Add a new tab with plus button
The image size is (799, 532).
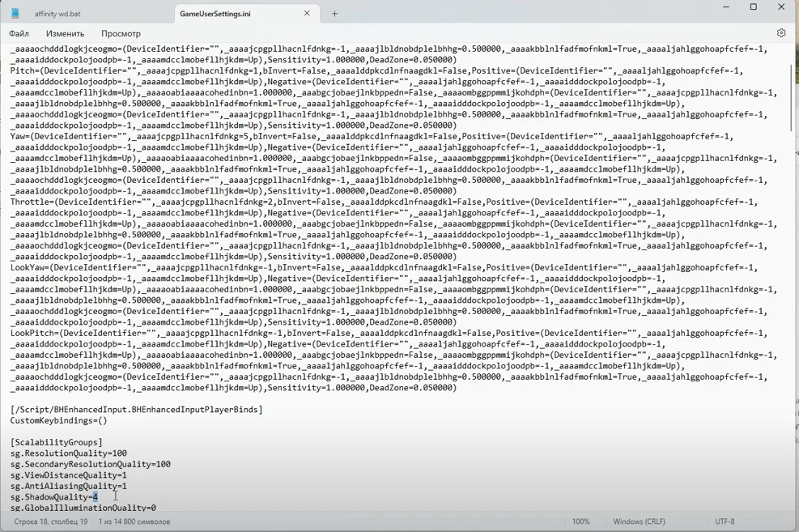(335, 14)
